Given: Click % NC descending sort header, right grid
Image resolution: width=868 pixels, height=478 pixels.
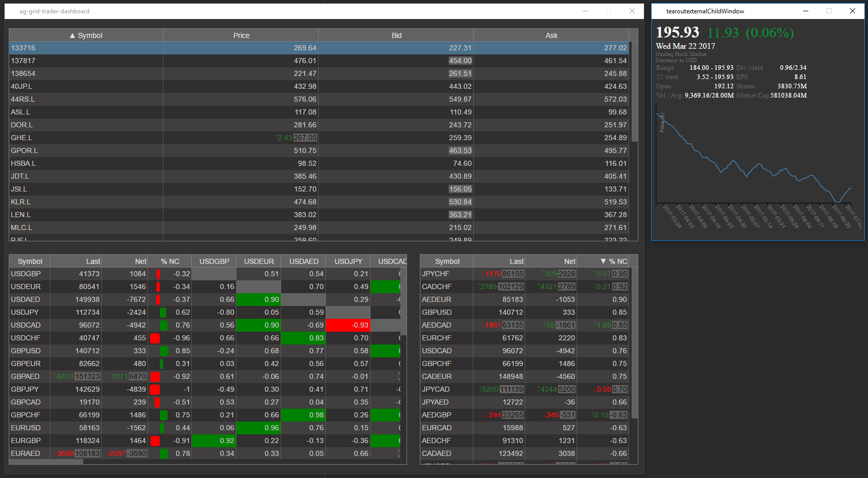Looking at the screenshot, I should click(x=602, y=261).
